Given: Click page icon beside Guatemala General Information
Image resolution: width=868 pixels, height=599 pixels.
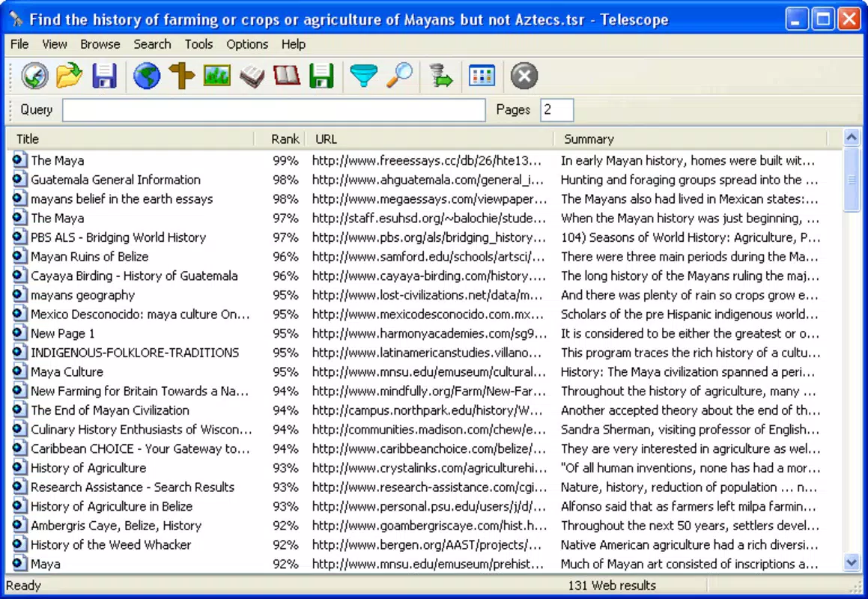Looking at the screenshot, I should pos(19,180).
